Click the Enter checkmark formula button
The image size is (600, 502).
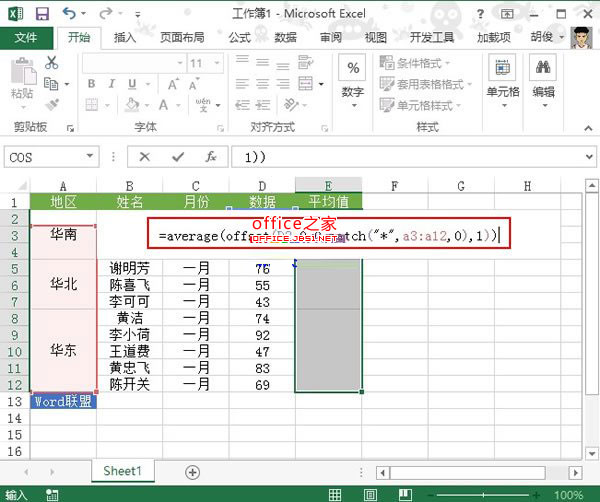point(178,156)
